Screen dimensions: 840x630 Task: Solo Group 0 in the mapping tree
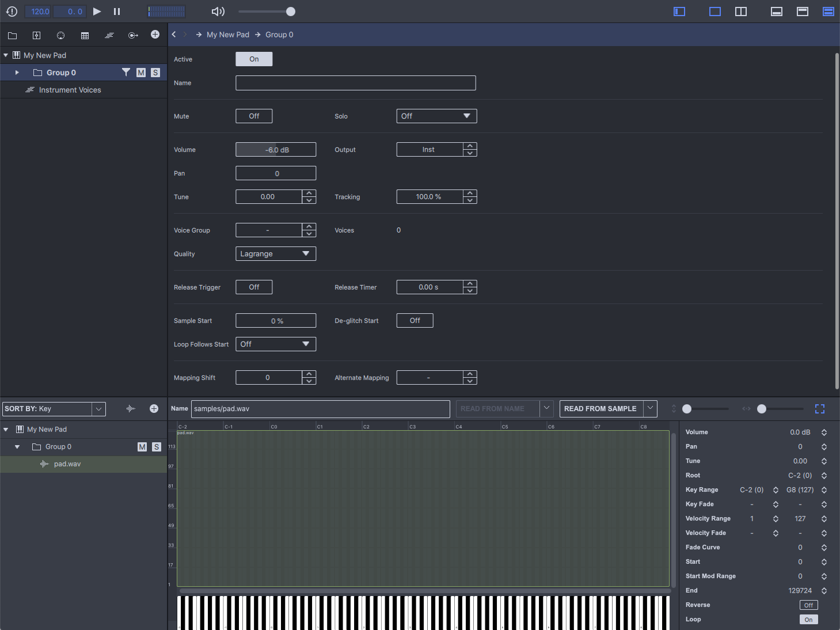(x=157, y=447)
